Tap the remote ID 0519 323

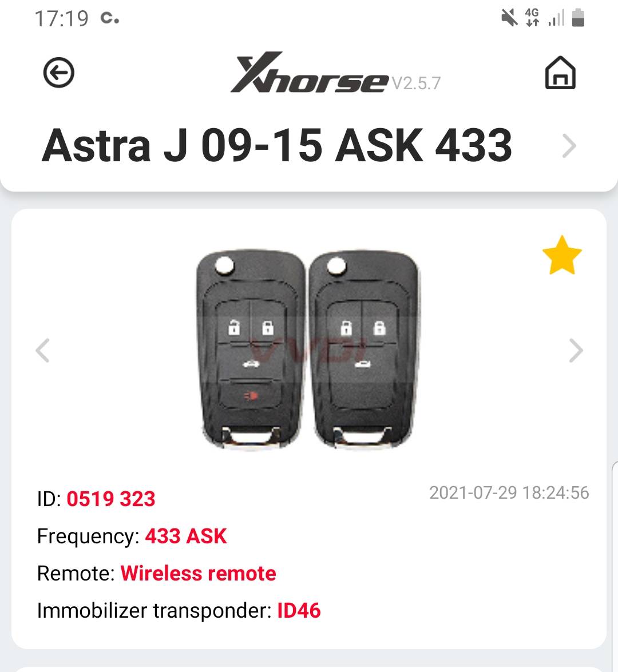coord(110,499)
